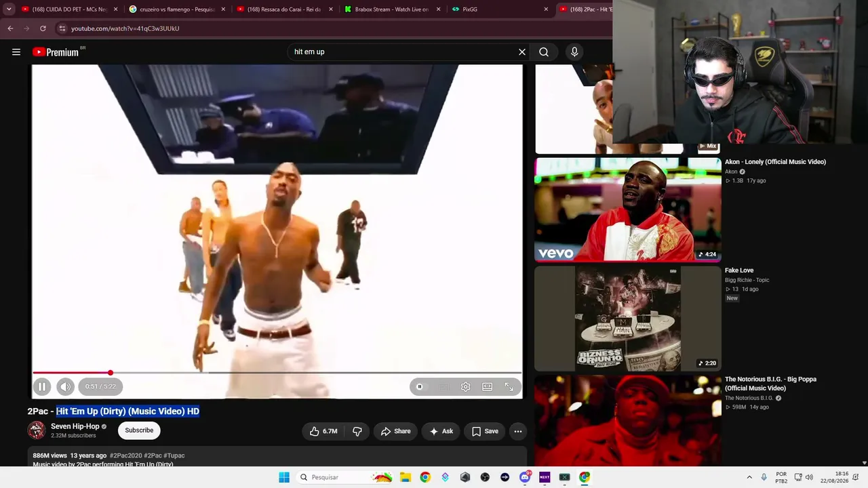The height and width of the screenshot is (488, 868).
Task: Show hidden system tray icons
Action: [x=749, y=477]
